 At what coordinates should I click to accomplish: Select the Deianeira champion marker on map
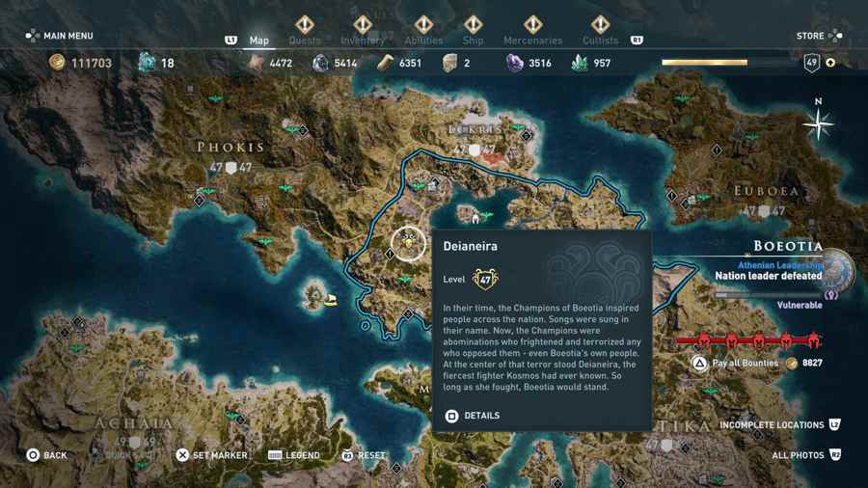pos(409,243)
